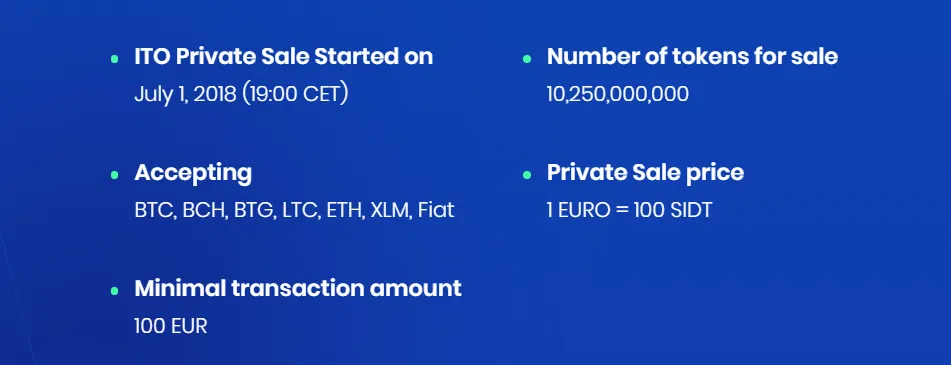Click the green bullet beside Minimal transaction amount
The image size is (951, 365).
[x=114, y=291]
